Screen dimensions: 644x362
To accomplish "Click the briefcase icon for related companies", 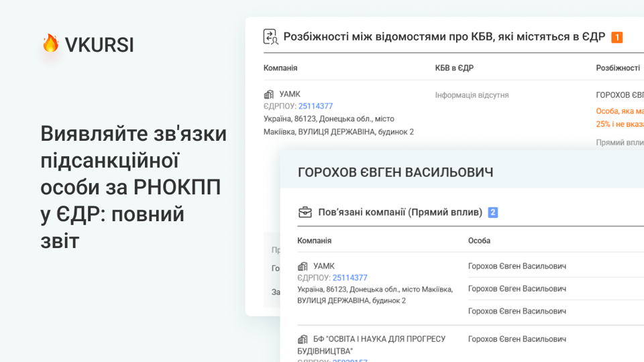I will coord(305,213).
